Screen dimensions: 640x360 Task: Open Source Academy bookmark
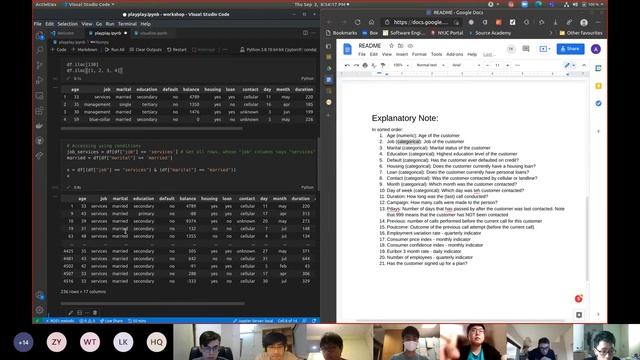[490, 33]
